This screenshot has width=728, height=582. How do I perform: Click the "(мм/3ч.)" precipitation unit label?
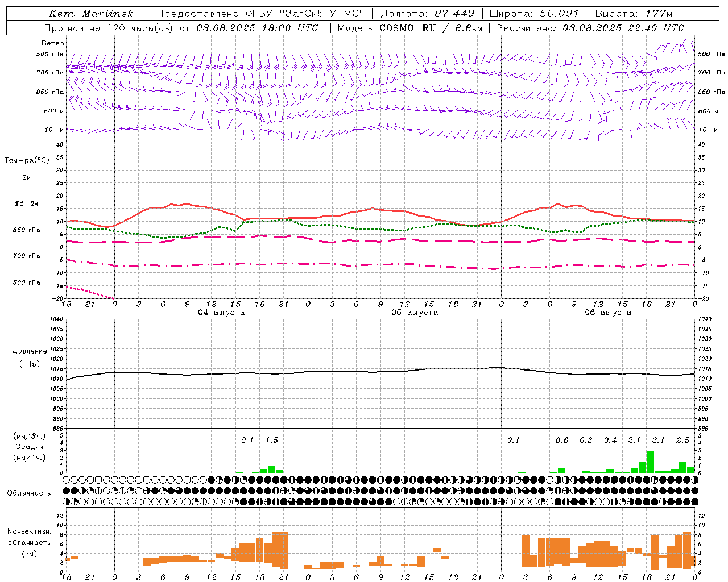click(x=29, y=436)
